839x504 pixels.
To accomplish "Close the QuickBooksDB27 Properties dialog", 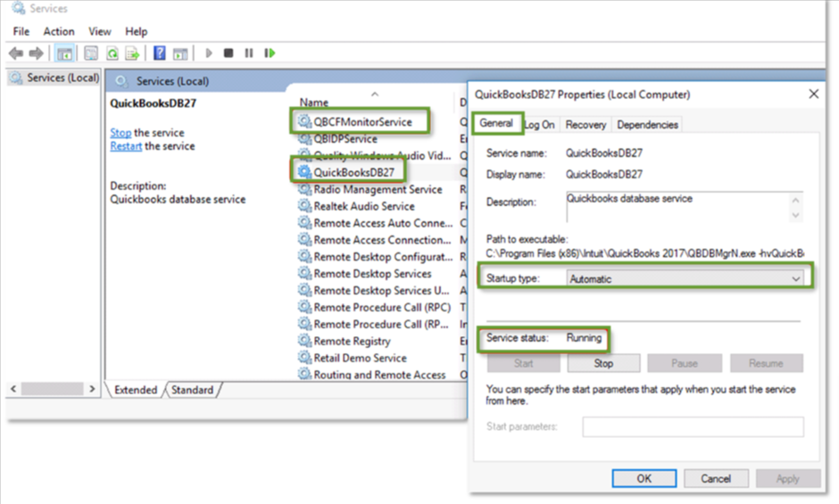I will (813, 95).
